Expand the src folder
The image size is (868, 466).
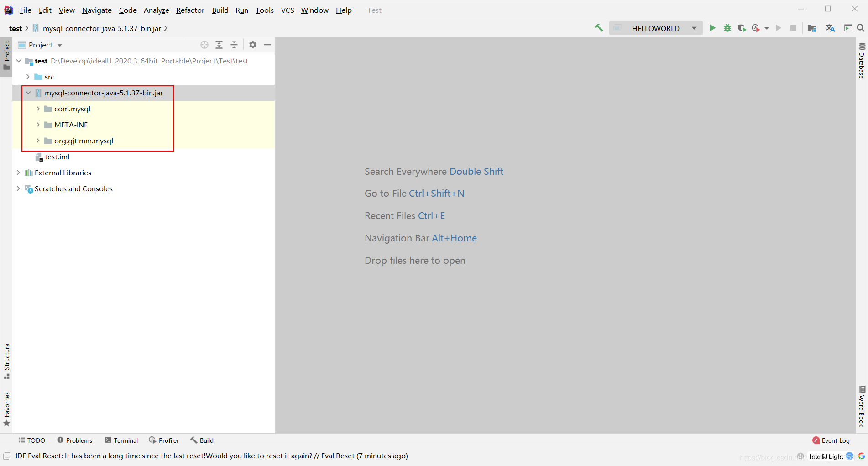pyautogui.click(x=28, y=77)
